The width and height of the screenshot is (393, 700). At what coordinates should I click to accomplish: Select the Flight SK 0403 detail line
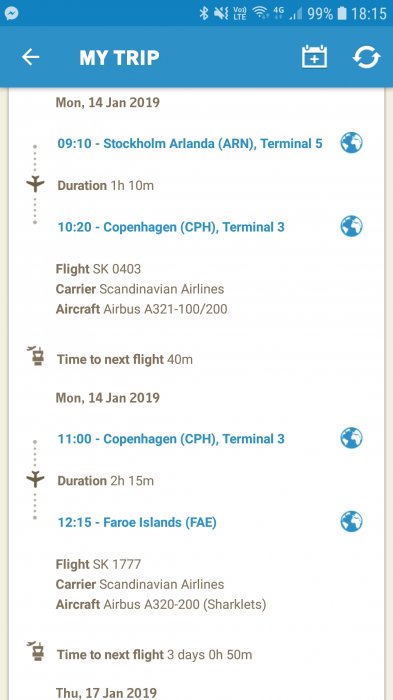click(x=98, y=269)
